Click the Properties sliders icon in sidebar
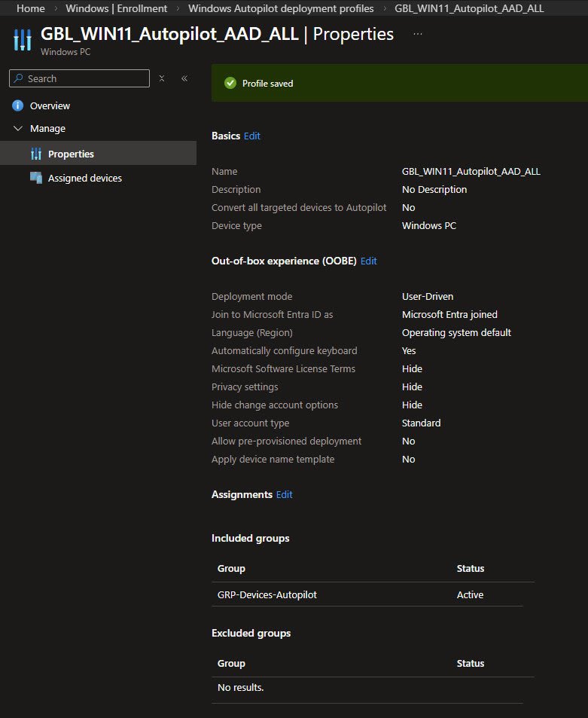Viewport: 588px width, 718px height. [36, 154]
